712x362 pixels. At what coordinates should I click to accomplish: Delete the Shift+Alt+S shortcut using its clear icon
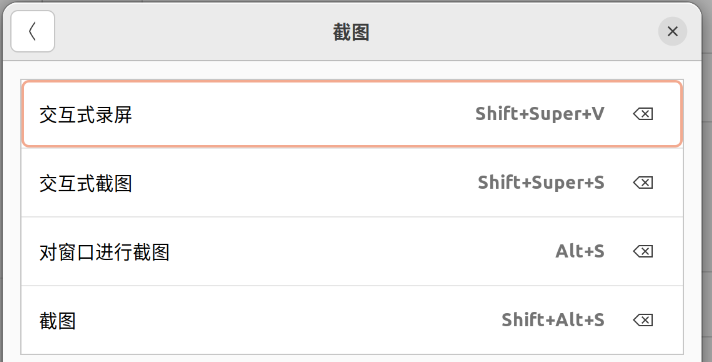[643, 320]
